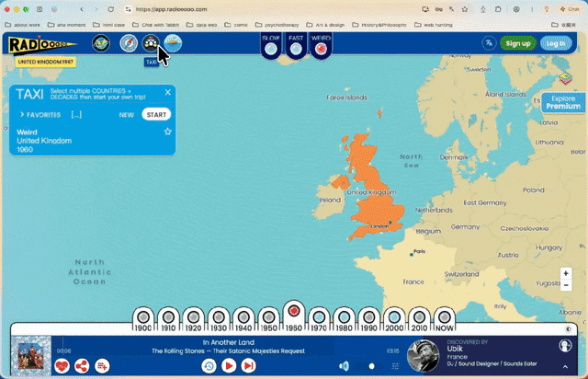Viewport: 588px width, 379px height.
Task: Select the 1970 decade tab
Action: pos(319,319)
